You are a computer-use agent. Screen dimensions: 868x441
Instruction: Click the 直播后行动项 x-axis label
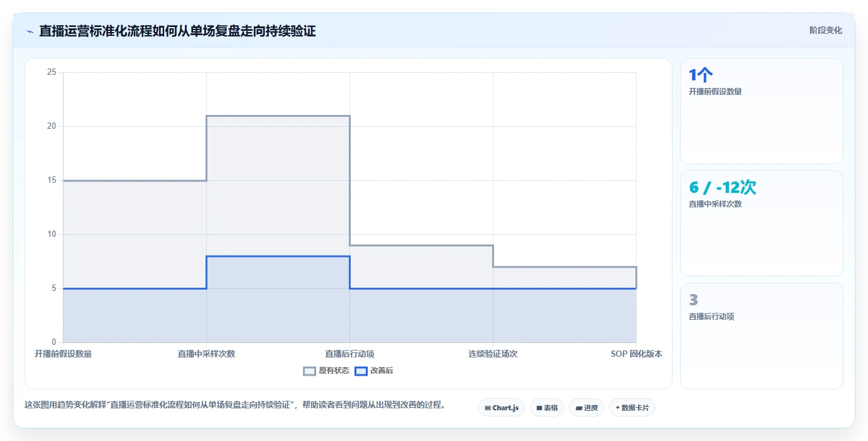349,354
